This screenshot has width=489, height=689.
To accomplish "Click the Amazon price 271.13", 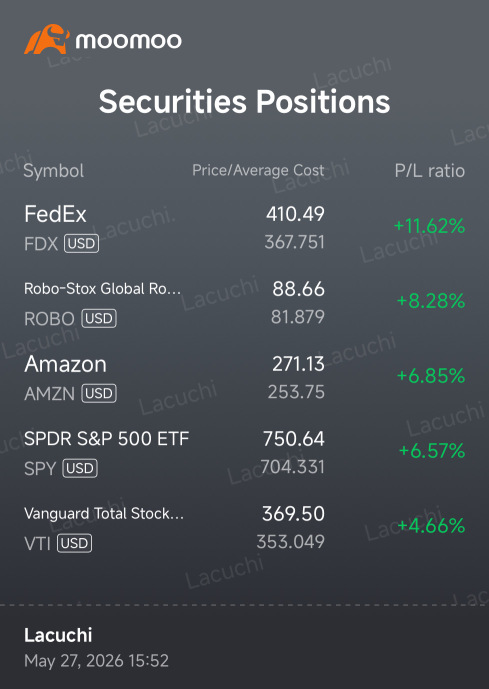I will coord(298,364).
